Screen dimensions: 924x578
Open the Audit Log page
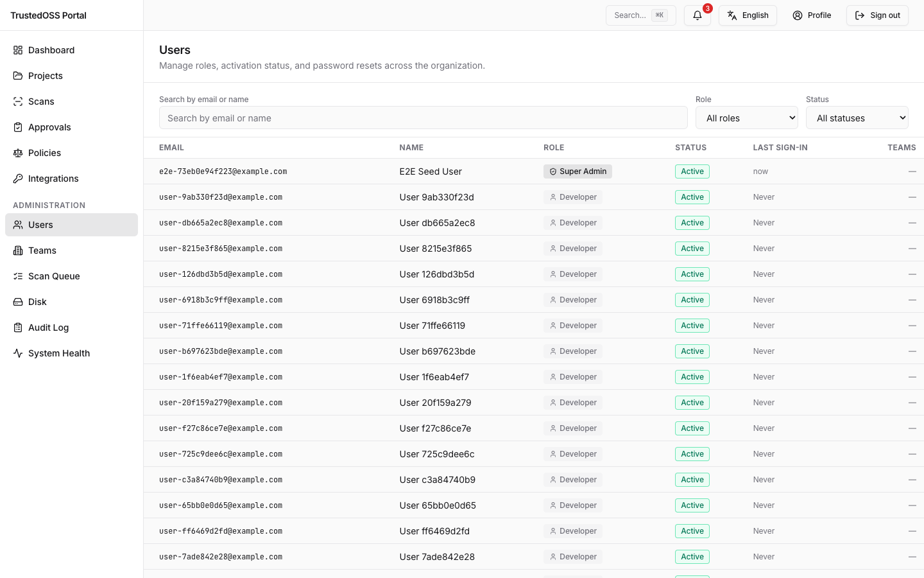point(71,328)
